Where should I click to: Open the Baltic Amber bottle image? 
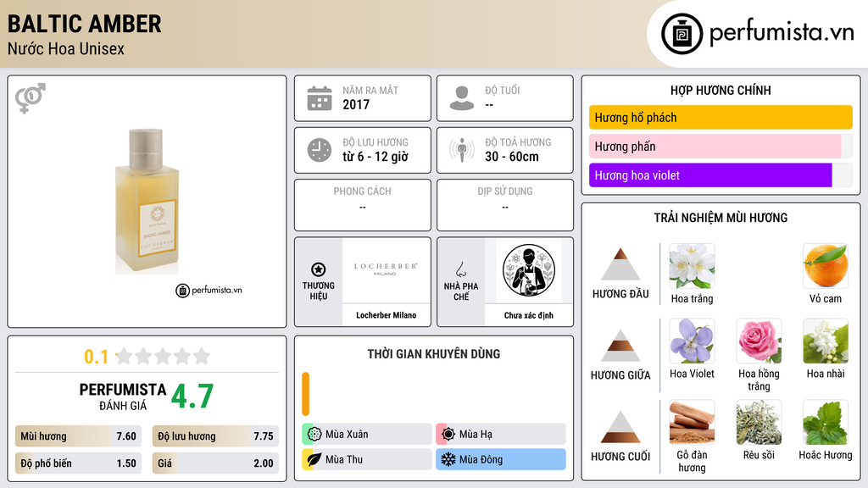[x=147, y=202]
